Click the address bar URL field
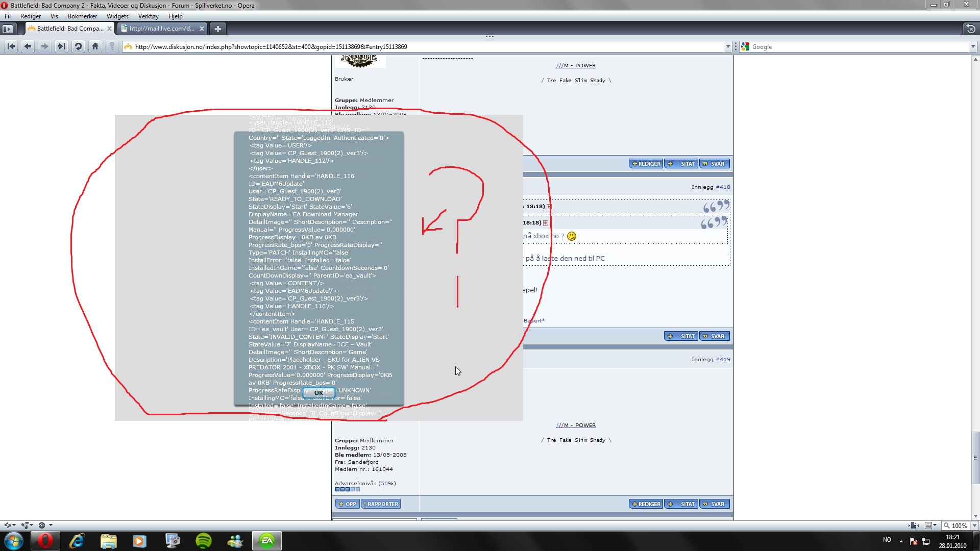Viewport: 980px width, 551px height. pos(428,46)
